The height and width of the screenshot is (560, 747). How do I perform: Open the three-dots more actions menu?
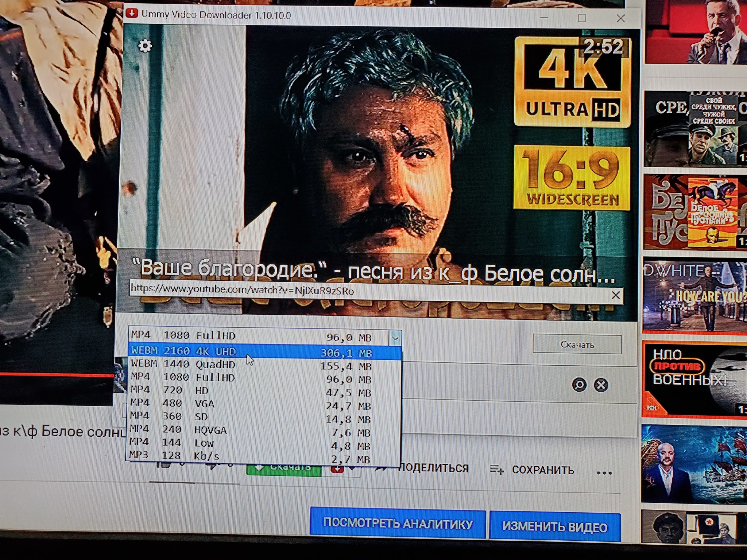point(604,473)
